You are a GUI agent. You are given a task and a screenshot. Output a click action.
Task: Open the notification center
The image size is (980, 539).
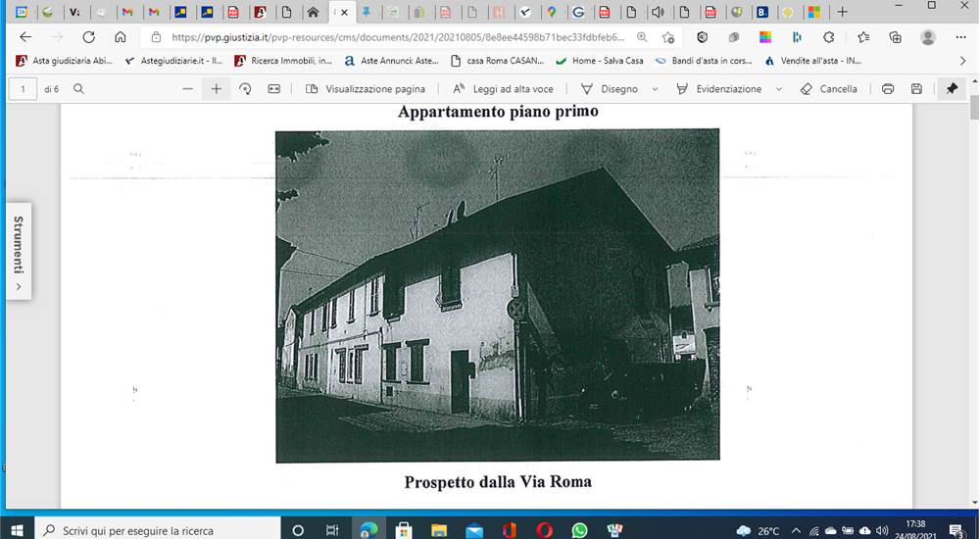(x=956, y=531)
